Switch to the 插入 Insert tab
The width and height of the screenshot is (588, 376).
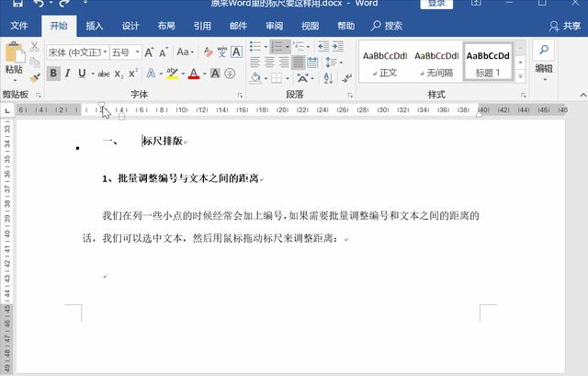point(94,26)
